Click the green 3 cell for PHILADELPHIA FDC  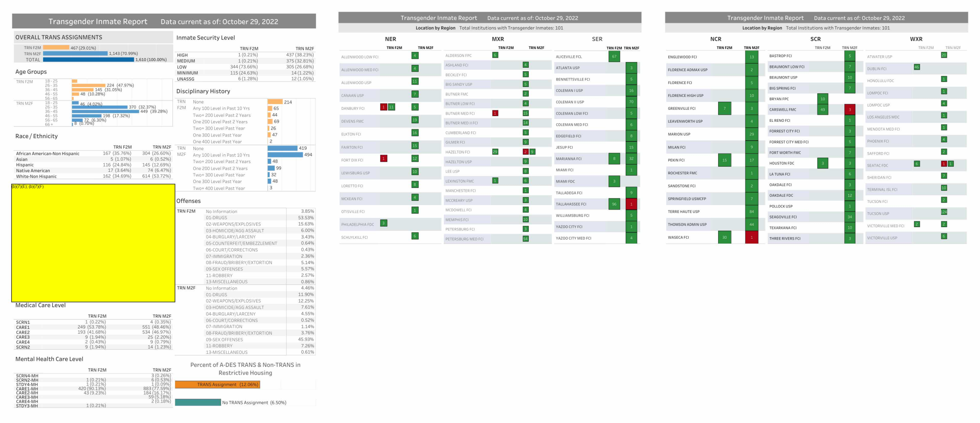pos(384,223)
